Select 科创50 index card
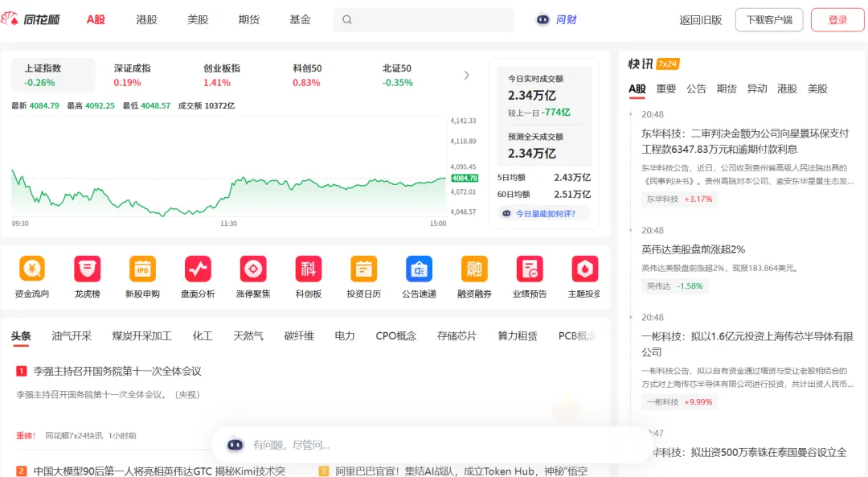 click(x=307, y=75)
